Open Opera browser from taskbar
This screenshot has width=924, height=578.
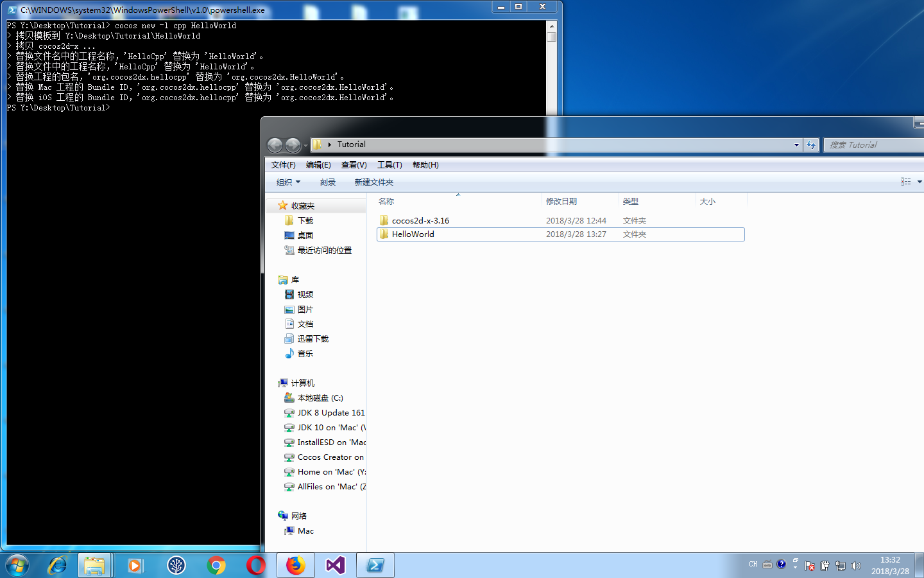(x=256, y=565)
